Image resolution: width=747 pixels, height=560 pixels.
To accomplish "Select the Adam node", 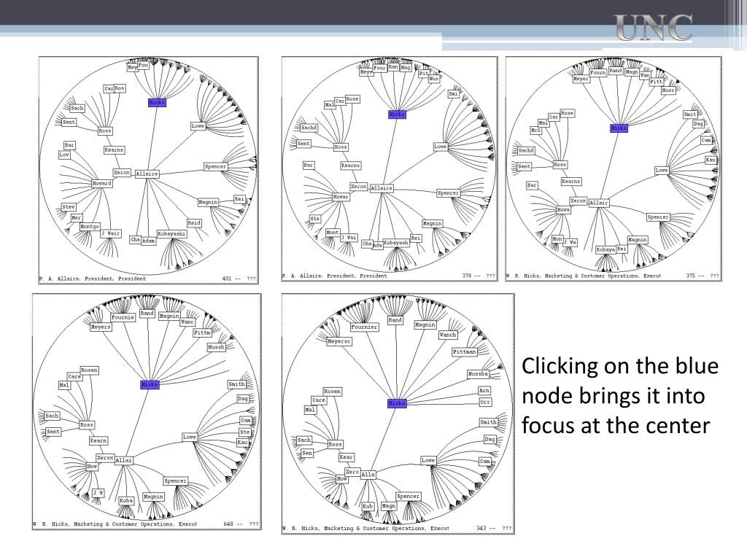I will 149,241.
